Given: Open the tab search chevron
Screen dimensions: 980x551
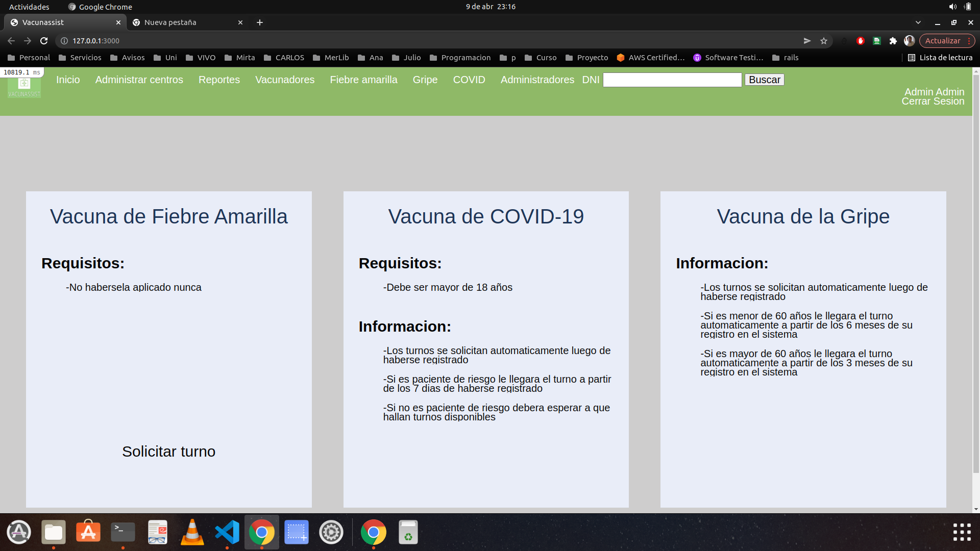Looking at the screenshot, I should pyautogui.click(x=919, y=22).
